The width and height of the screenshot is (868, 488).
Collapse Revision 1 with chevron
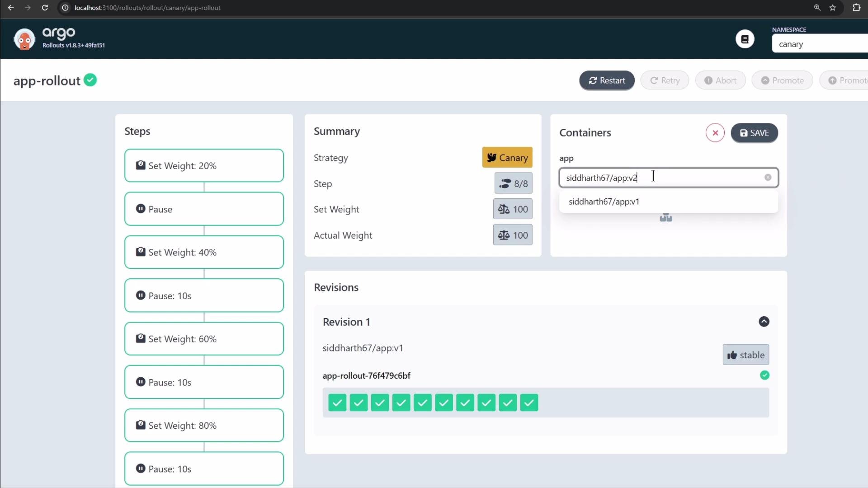coord(764,322)
